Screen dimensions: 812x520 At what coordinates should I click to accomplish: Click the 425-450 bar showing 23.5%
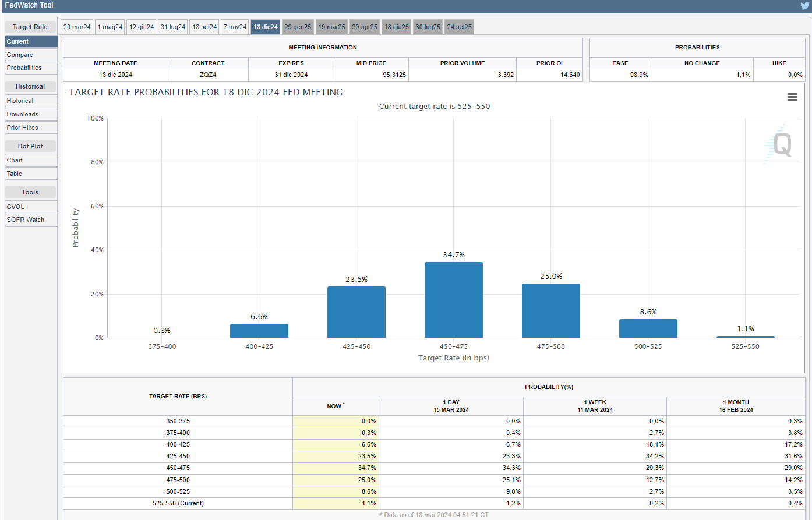tap(356, 312)
